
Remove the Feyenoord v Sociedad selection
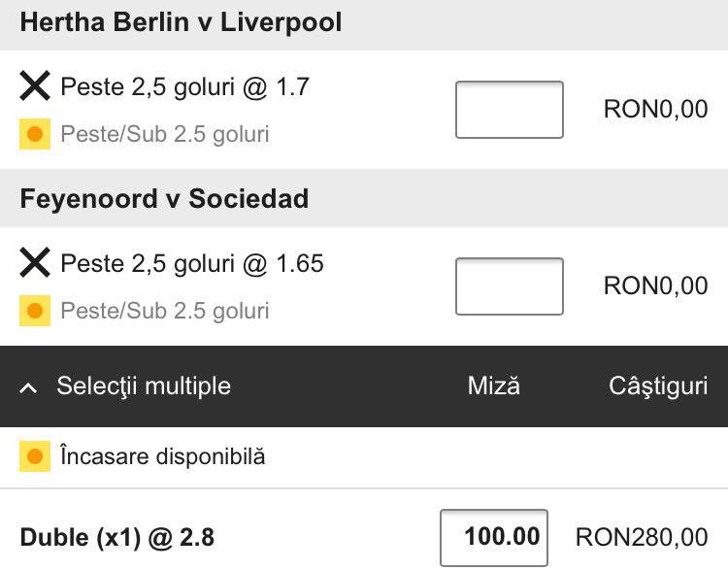point(35,262)
